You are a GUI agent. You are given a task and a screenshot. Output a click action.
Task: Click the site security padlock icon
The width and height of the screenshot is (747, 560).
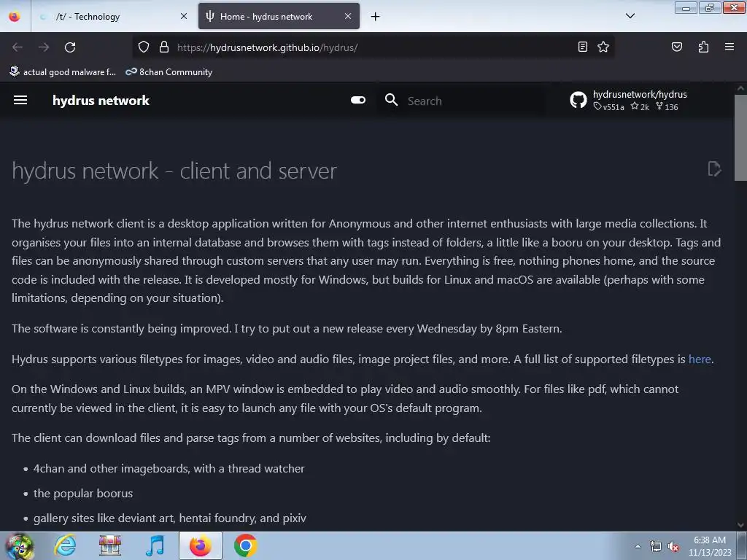point(164,47)
